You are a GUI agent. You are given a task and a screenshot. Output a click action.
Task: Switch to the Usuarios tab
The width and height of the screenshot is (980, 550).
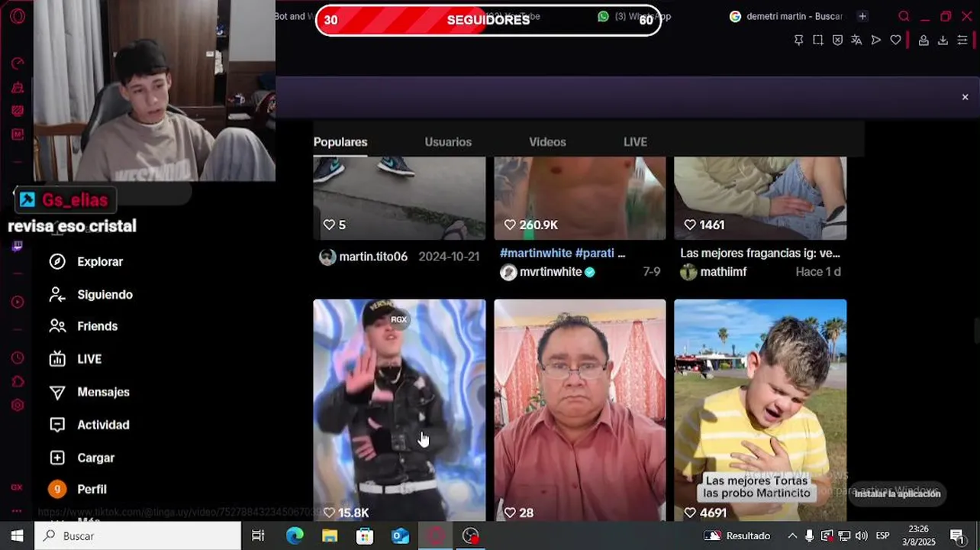pos(448,142)
